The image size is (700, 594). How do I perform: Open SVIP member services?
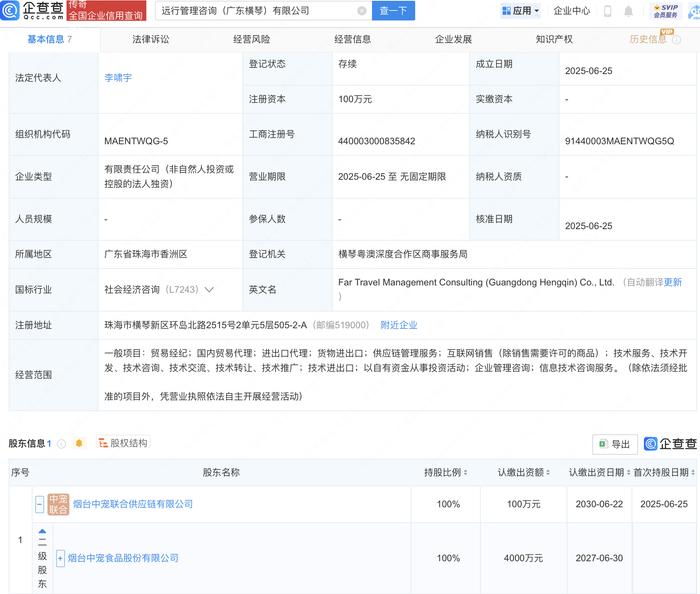point(665,11)
